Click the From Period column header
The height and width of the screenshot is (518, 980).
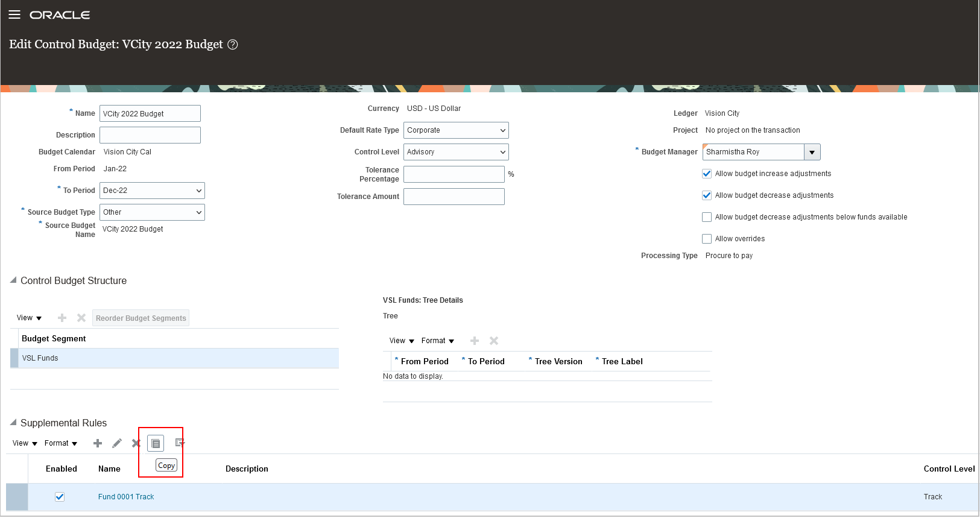(x=425, y=362)
